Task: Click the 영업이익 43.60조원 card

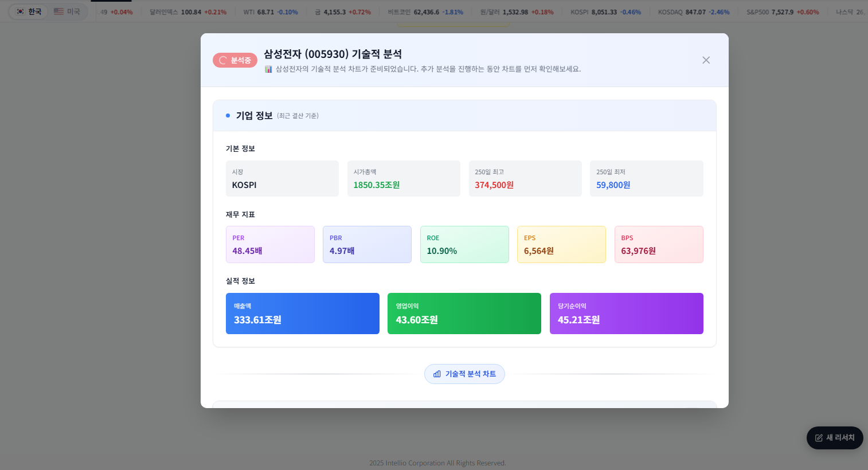Action: tap(464, 314)
